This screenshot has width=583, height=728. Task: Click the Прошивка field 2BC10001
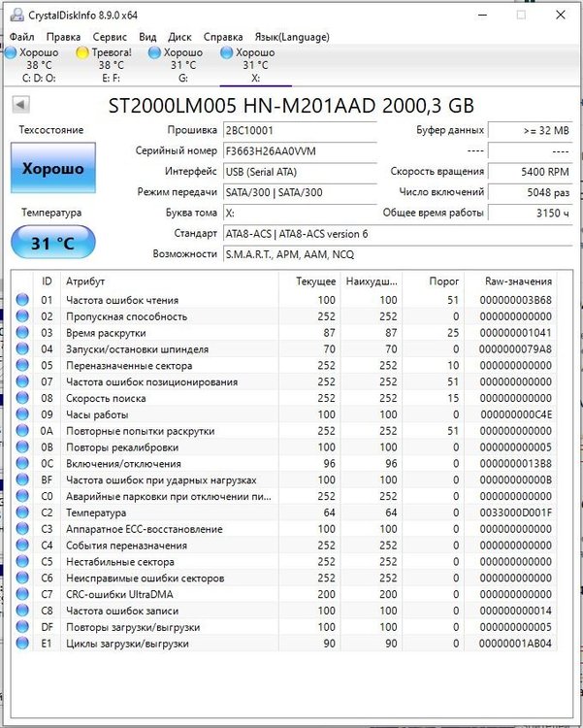tap(300, 130)
